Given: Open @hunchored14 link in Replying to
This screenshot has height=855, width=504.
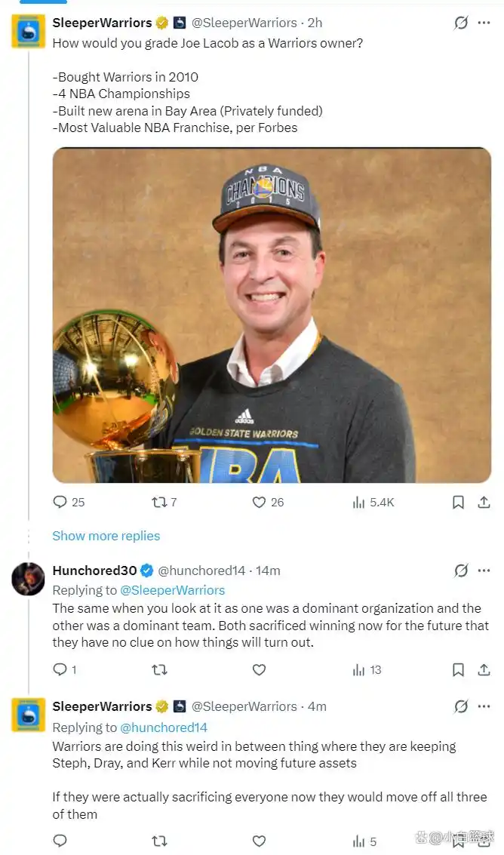Looking at the screenshot, I should tap(164, 727).
